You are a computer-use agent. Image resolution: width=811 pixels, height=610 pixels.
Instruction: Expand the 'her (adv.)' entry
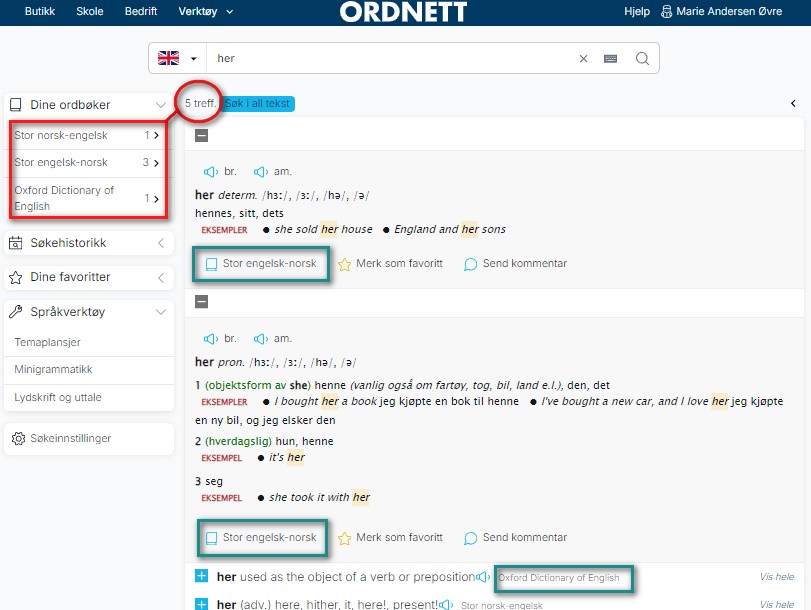[x=202, y=603]
